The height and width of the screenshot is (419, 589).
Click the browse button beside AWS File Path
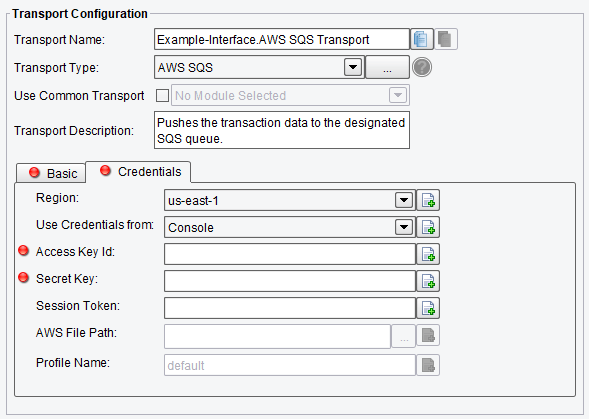tap(404, 336)
